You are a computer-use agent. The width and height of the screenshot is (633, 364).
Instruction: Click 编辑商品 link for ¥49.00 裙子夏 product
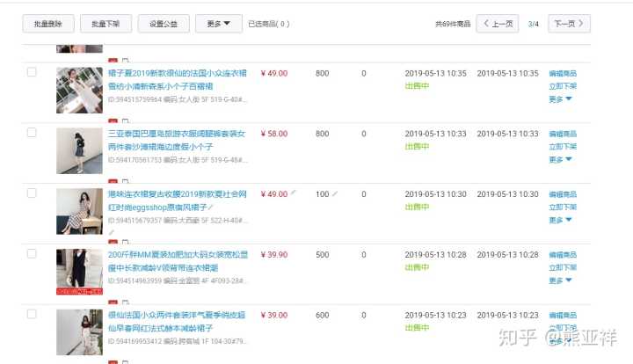tap(563, 74)
